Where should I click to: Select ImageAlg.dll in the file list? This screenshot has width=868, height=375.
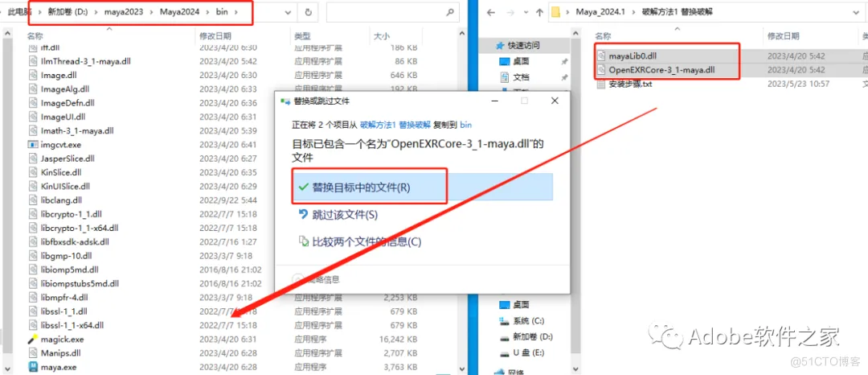(65, 89)
